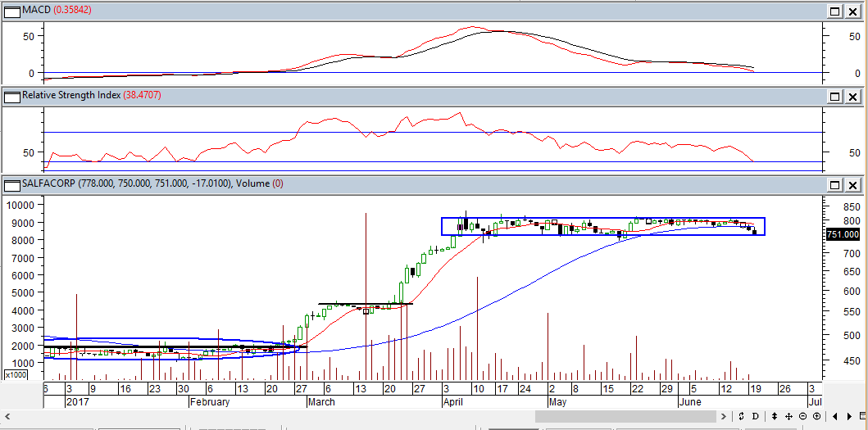Zoom out using the minus magnifier icon
Viewport: 868px width, 430px height.
point(802,416)
